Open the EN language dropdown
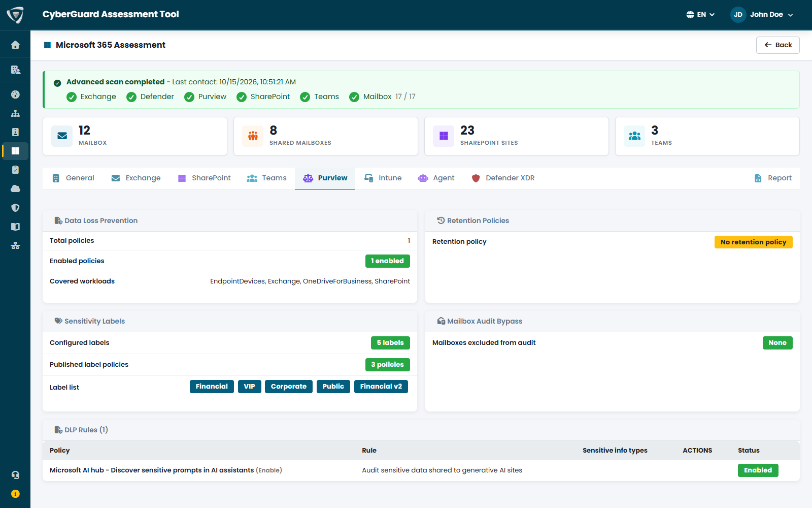 pyautogui.click(x=700, y=15)
